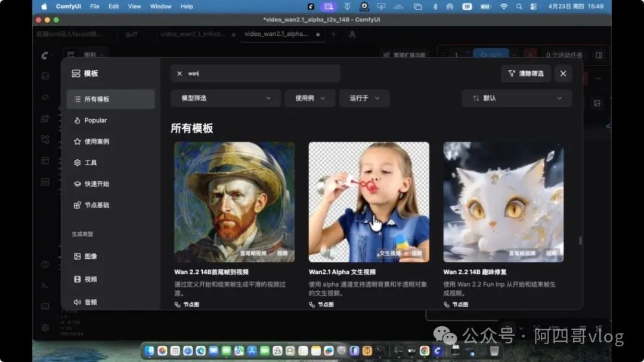Open Control Center from the menu bar
This screenshot has height=362, width=644.
[x=533, y=7]
